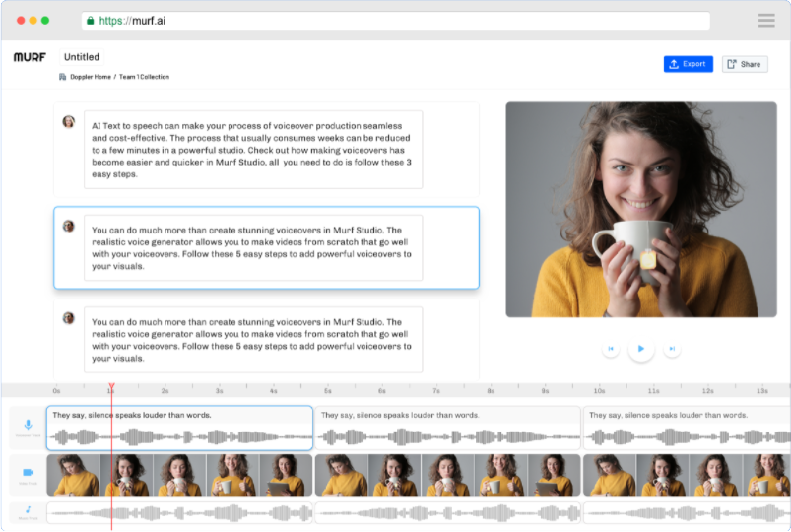Open the Doppler Home breadcrumb link
This screenshot has height=532, width=791.
tap(90, 77)
